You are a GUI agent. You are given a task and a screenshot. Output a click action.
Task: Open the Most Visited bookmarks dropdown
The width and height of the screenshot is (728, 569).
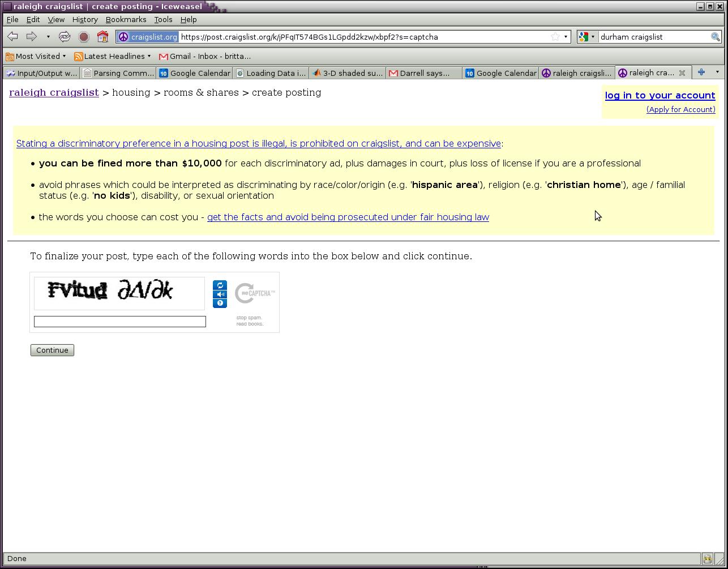pos(36,56)
